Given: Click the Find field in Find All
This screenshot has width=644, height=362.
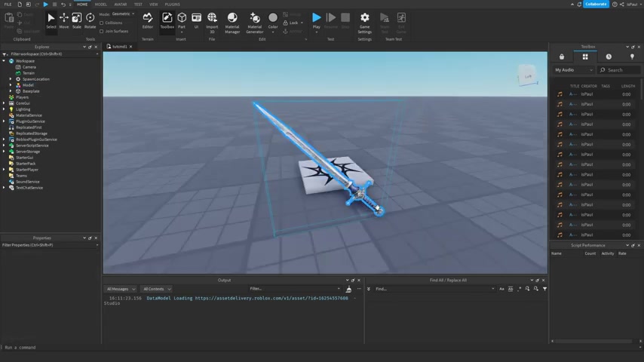Looking at the screenshot, I should tap(434, 289).
